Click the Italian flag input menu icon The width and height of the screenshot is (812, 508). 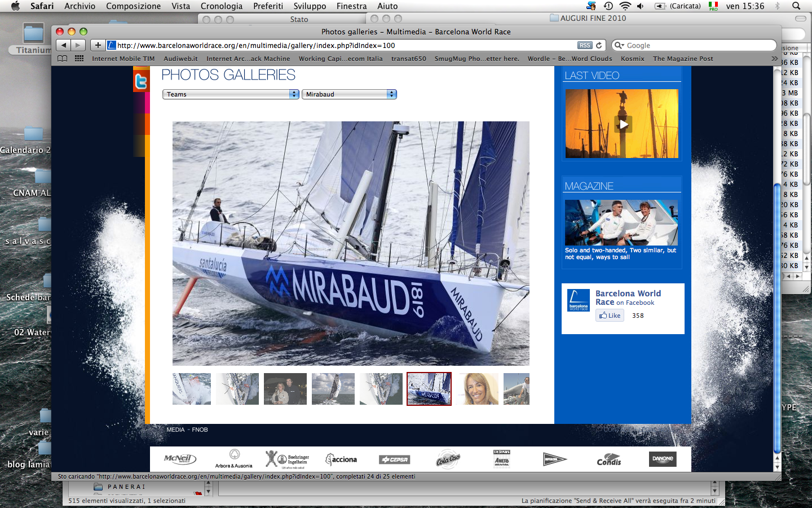(x=713, y=6)
